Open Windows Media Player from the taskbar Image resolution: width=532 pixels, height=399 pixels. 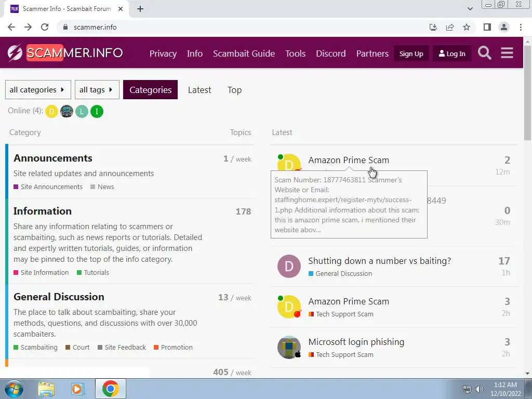pos(77,389)
